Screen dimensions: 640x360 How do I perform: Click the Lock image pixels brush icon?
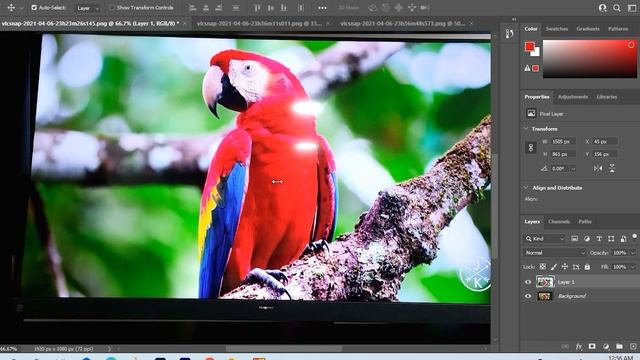pyautogui.click(x=553, y=267)
